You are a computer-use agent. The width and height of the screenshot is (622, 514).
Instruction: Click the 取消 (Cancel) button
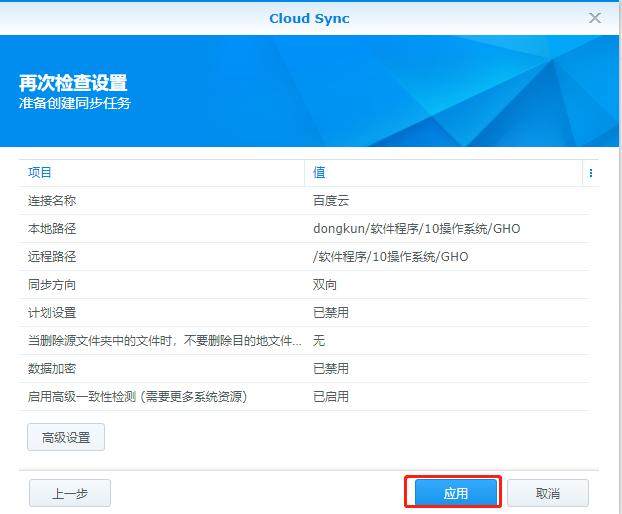pyautogui.click(x=547, y=493)
